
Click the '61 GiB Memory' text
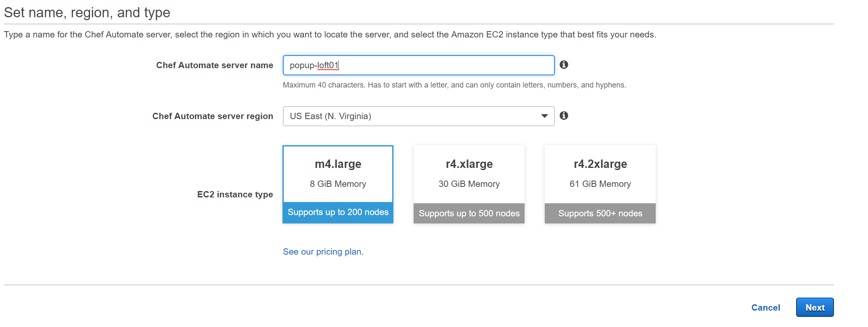click(600, 184)
